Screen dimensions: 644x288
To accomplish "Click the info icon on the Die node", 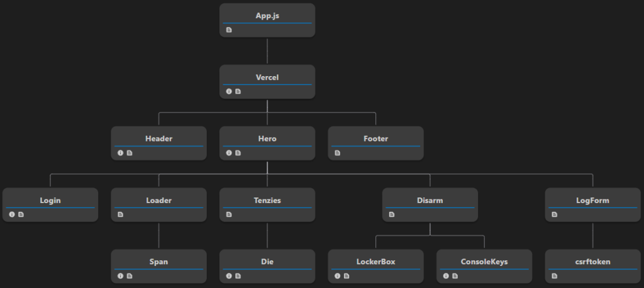I will [x=229, y=276].
